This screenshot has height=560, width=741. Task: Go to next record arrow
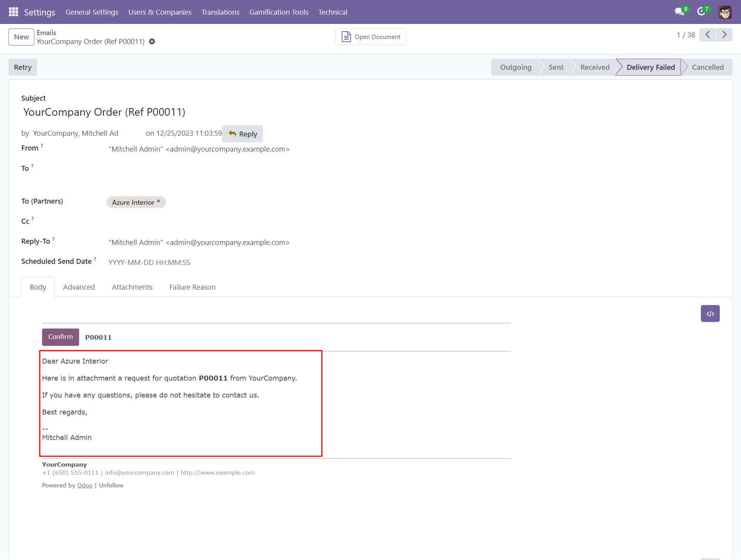click(724, 35)
